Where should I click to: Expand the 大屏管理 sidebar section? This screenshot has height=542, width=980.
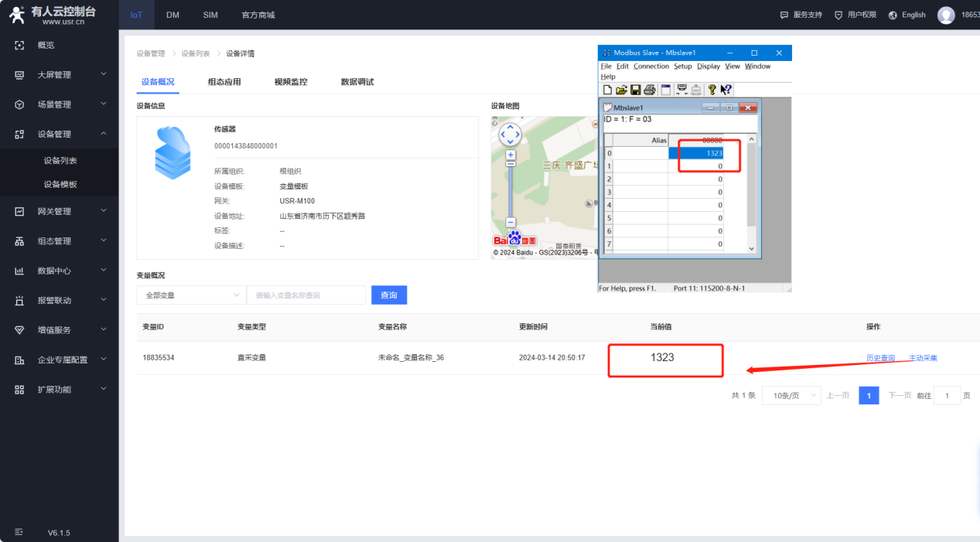tap(103, 75)
